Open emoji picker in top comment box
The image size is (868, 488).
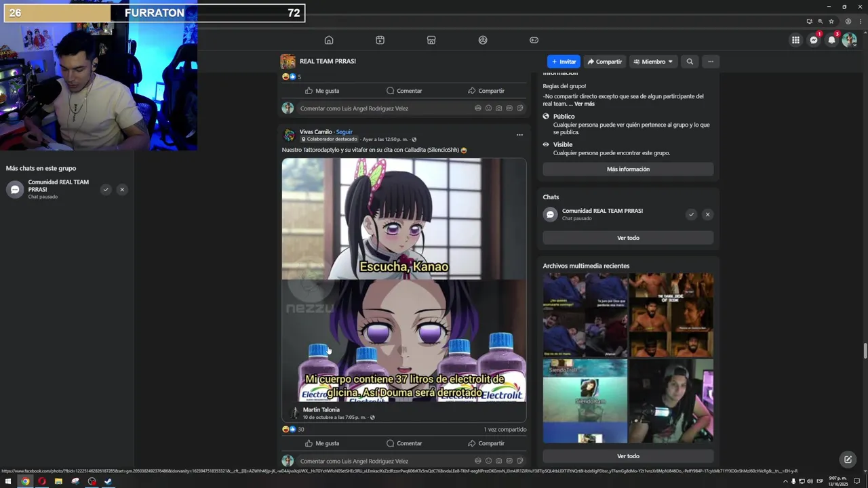[x=488, y=108]
